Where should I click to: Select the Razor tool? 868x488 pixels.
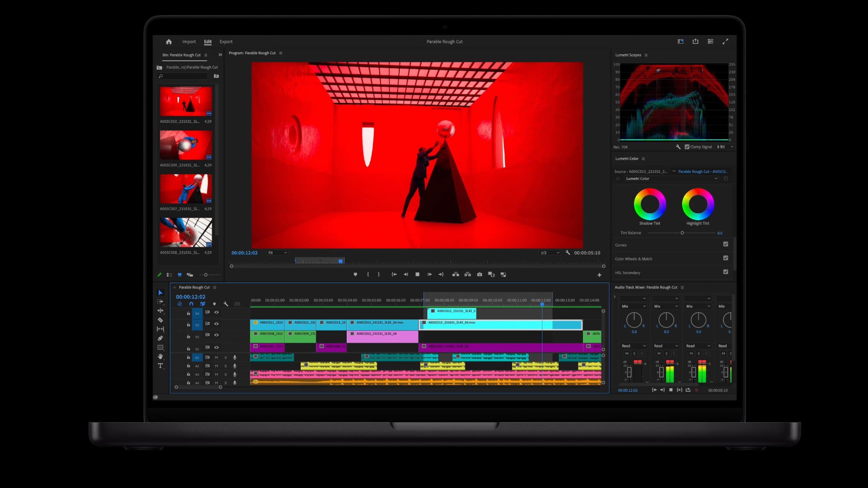pyautogui.click(x=160, y=319)
